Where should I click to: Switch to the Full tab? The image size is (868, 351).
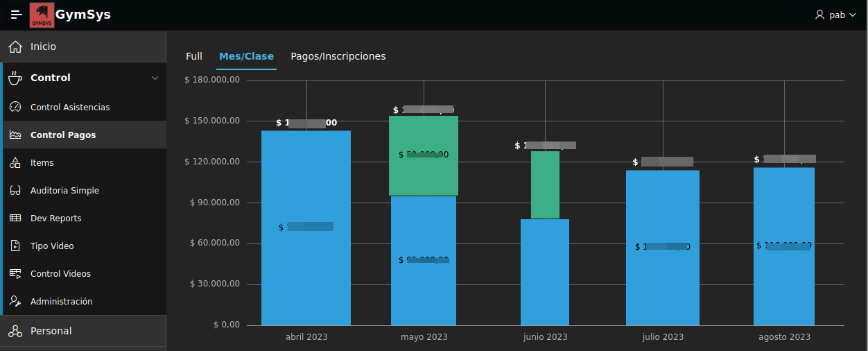[194, 56]
